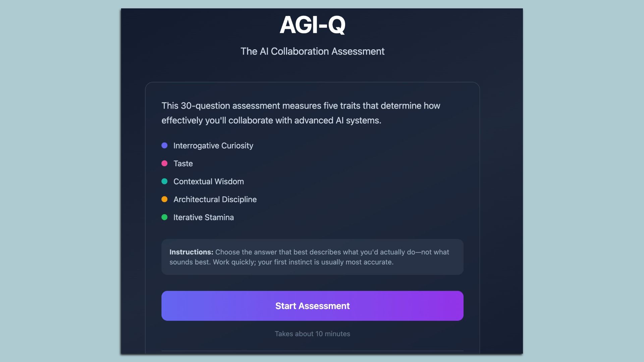644x362 pixels.
Task: Click the AI Collaboration Assessment subtitle
Action: (x=313, y=51)
